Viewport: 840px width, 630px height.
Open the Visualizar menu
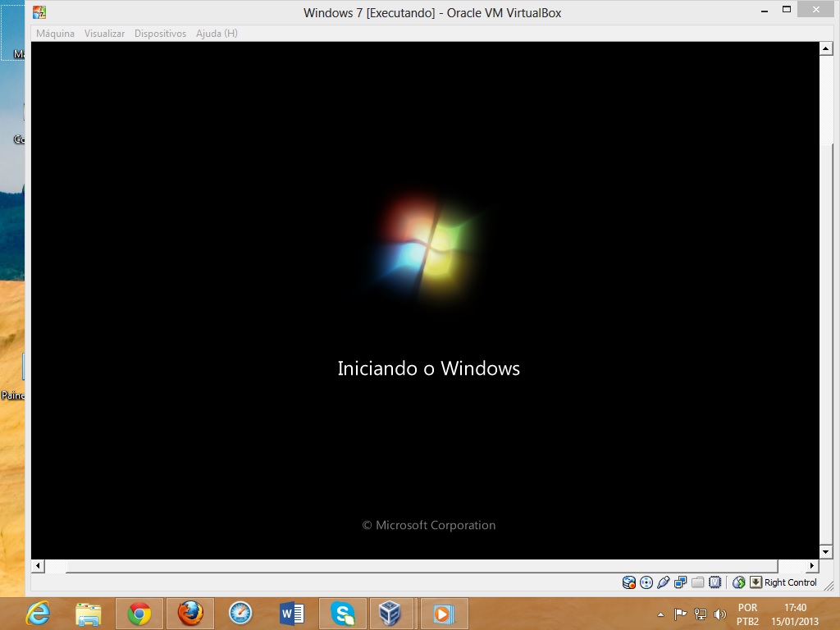pos(104,33)
